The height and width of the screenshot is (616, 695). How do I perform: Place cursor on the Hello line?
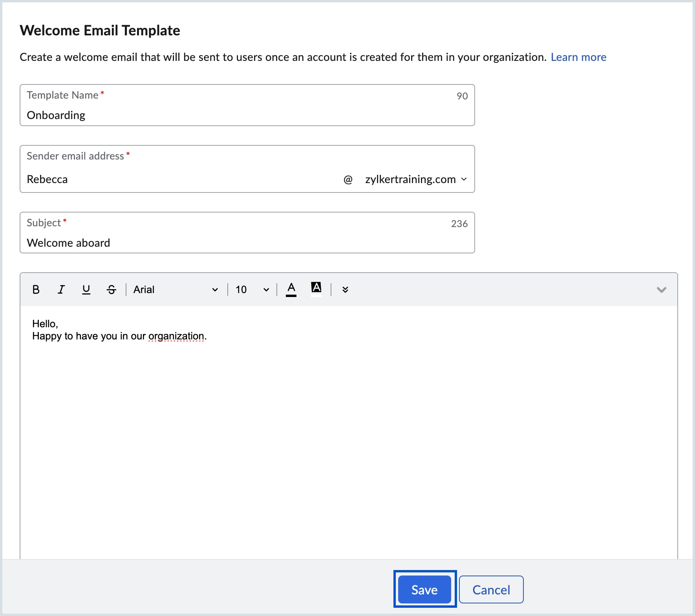pos(45,324)
